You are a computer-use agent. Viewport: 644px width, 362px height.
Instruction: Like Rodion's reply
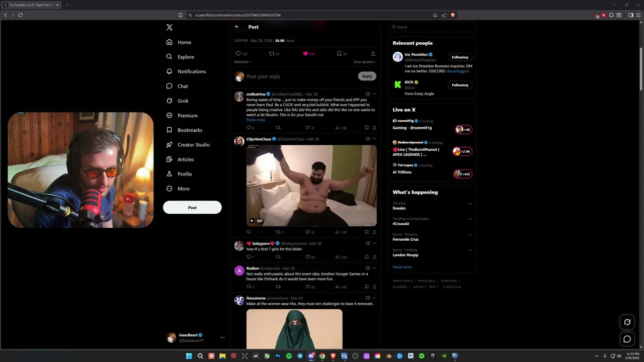308,287
